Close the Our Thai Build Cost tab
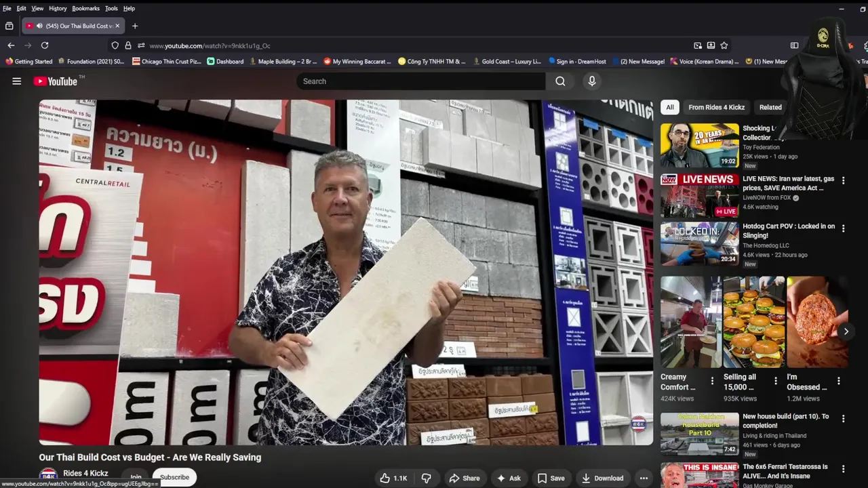Screen dimensions: 868x488 (117, 26)
